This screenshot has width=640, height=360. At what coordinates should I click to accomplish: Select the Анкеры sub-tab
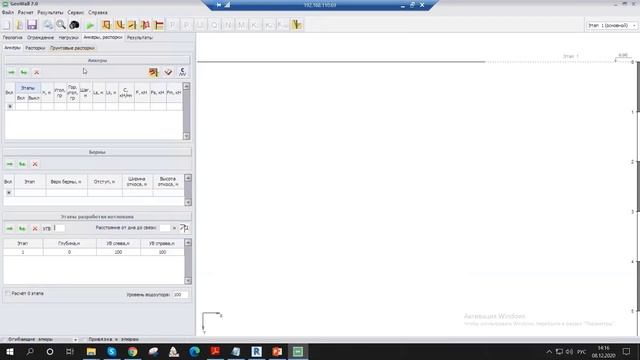tap(12, 48)
